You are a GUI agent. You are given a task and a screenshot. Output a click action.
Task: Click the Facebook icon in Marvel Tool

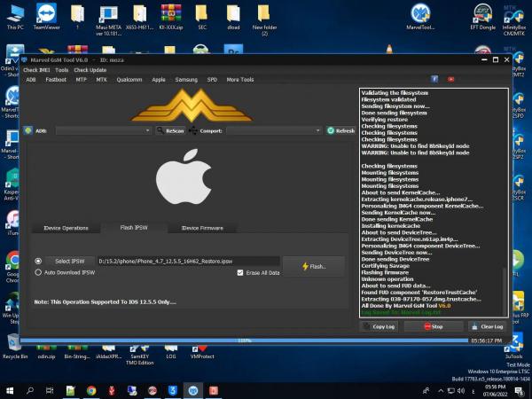click(x=434, y=79)
